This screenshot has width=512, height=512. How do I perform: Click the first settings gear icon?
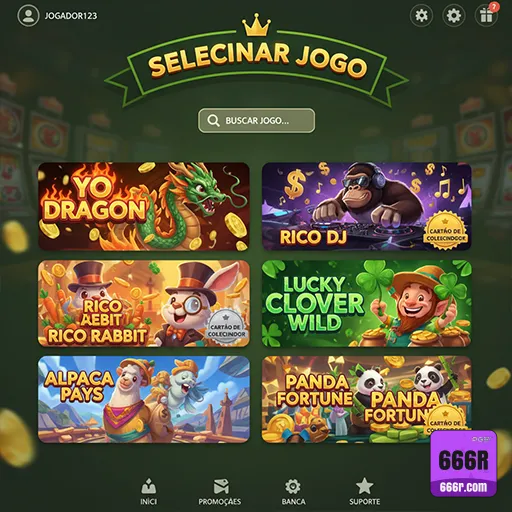[x=421, y=15]
